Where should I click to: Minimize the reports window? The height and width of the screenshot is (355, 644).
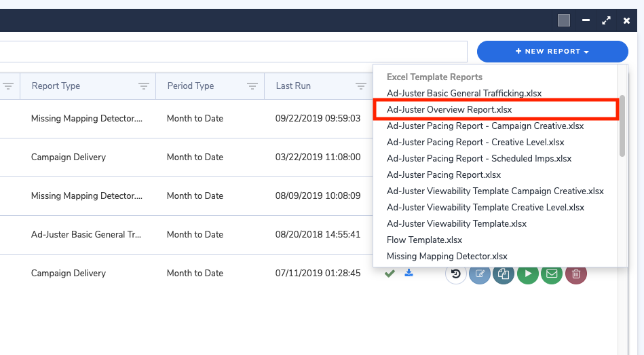pos(586,20)
